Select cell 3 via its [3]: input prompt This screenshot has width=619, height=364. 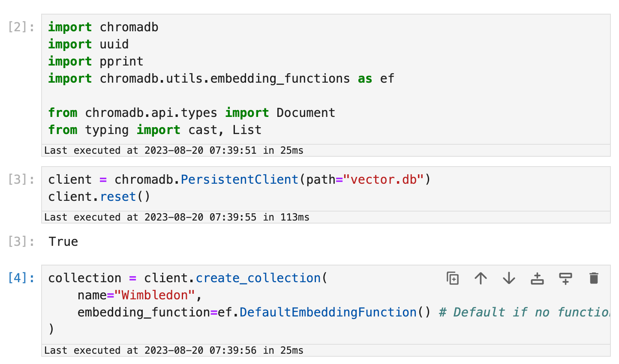[21, 180]
